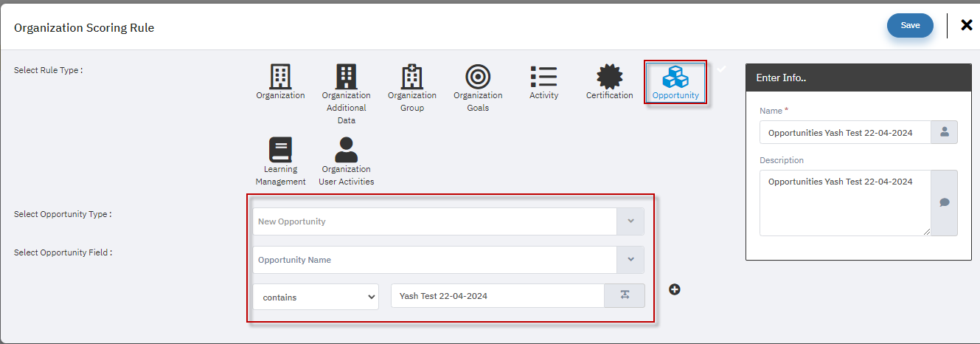Viewport: 980px width, 344px height.
Task: Click the white checkmark next to Opportunity
Action: point(721,69)
